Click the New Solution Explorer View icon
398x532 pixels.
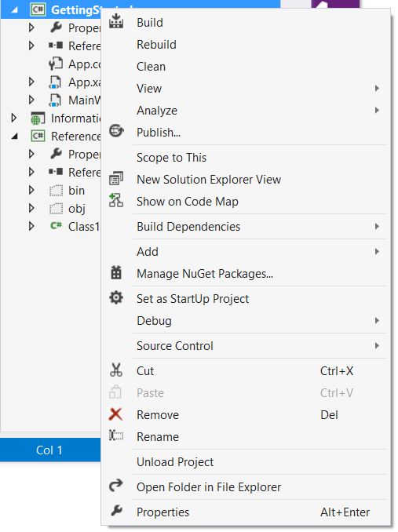[x=116, y=178]
